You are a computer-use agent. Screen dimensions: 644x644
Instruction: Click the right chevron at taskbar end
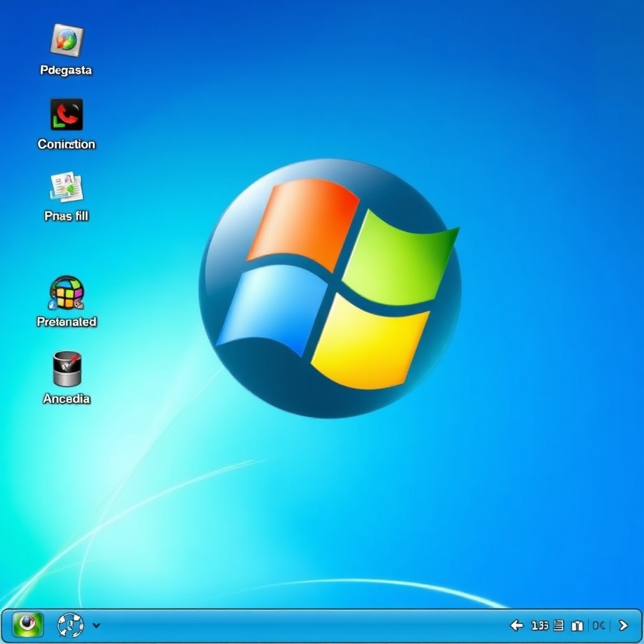tap(623, 625)
